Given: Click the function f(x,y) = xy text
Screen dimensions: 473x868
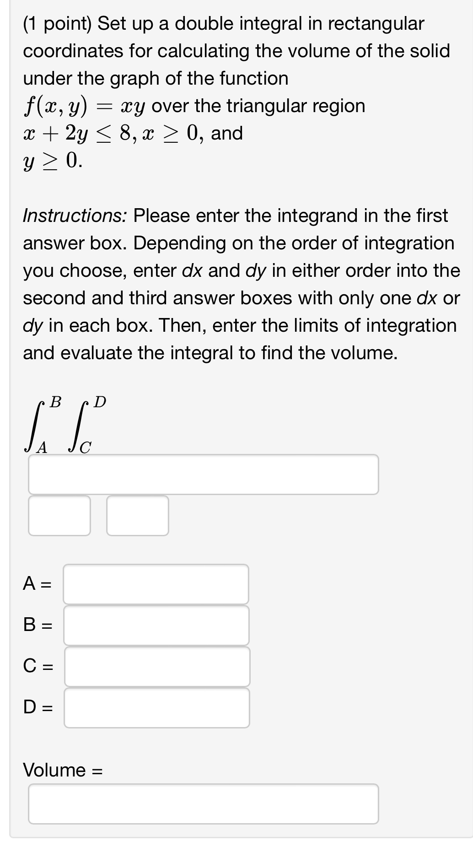Looking at the screenshot, I should pos(192,107).
